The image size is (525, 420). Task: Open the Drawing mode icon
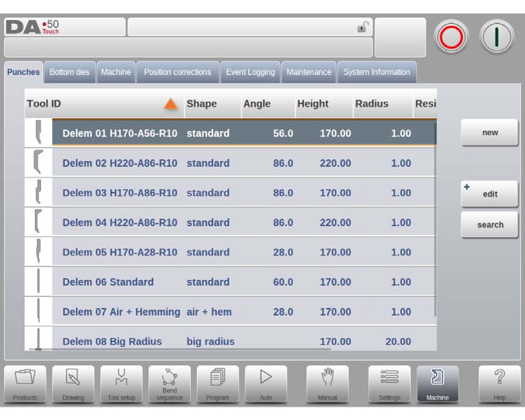pyautogui.click(x=73, y=384)
